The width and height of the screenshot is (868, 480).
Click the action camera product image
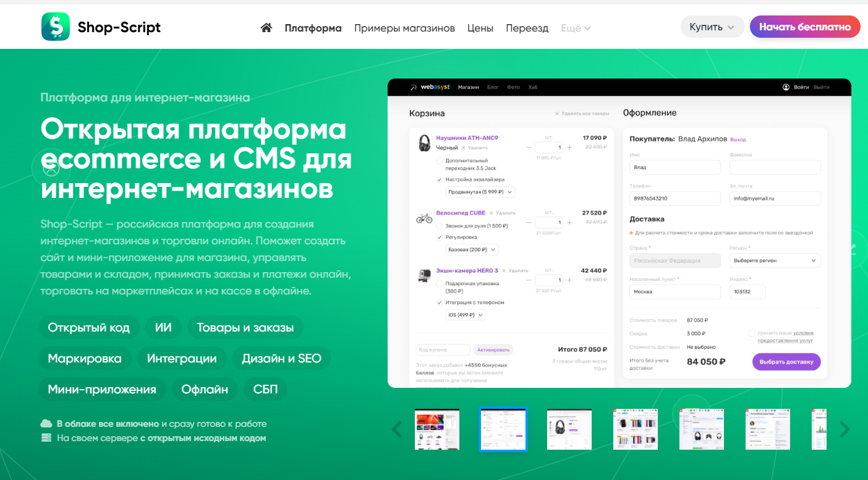pos(424,276)
